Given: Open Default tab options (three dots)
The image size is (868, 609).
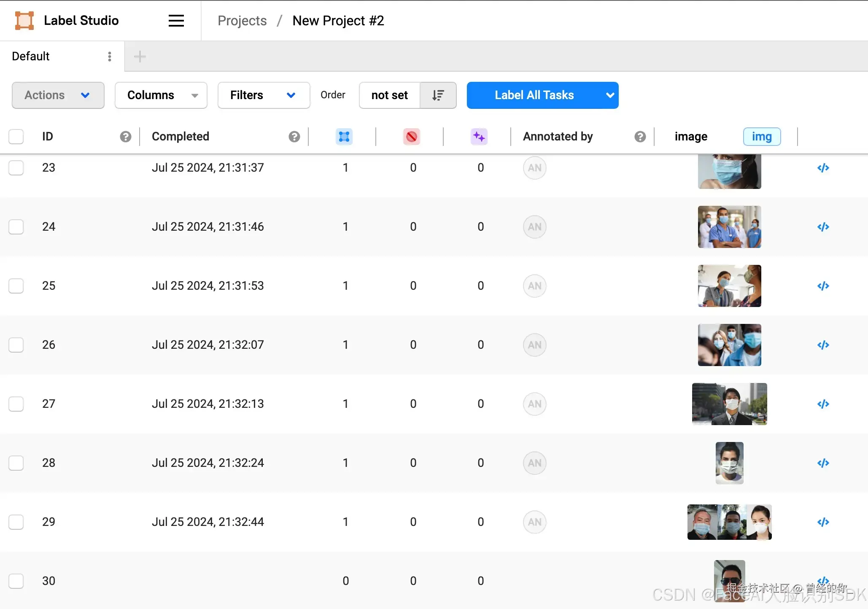Looking at the screenshot, I should click(110, 57).
